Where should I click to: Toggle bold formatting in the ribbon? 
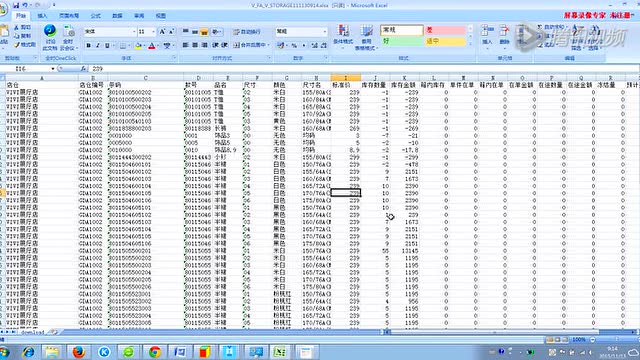click(88, 46)
